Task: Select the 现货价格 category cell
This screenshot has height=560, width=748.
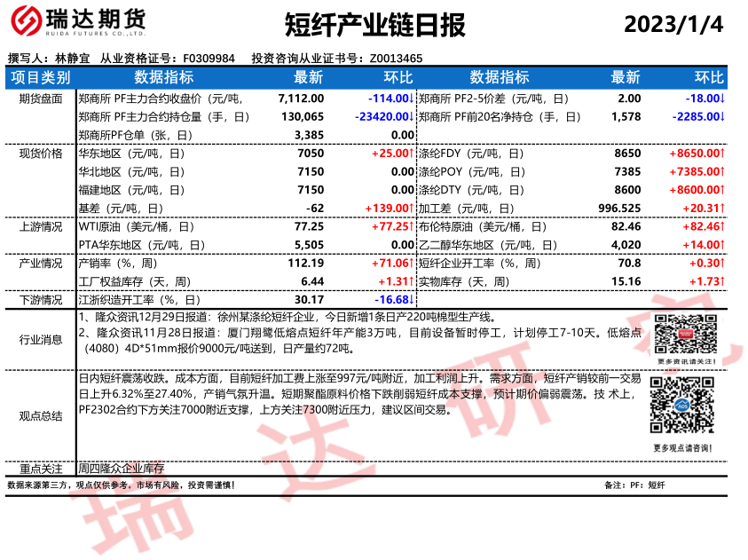Action: point(40,154)
